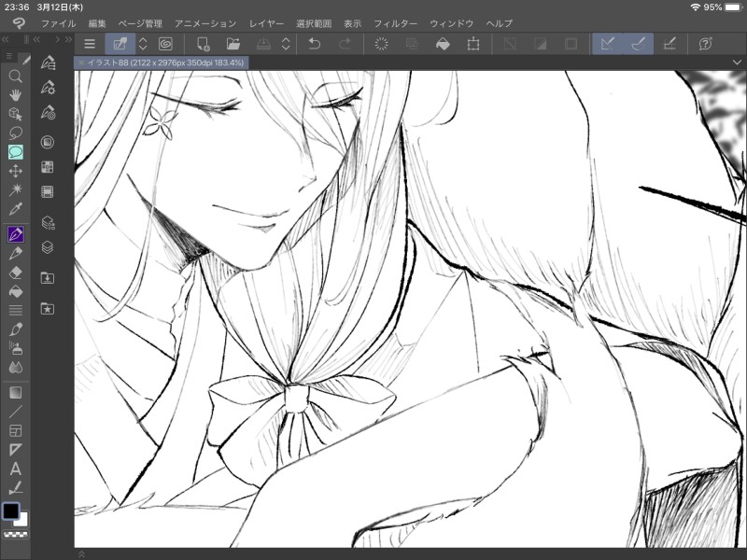Select the Correct Line tool
Viewport: 747px width, 560px height.
pyautogui.click(x=15, y=488)
